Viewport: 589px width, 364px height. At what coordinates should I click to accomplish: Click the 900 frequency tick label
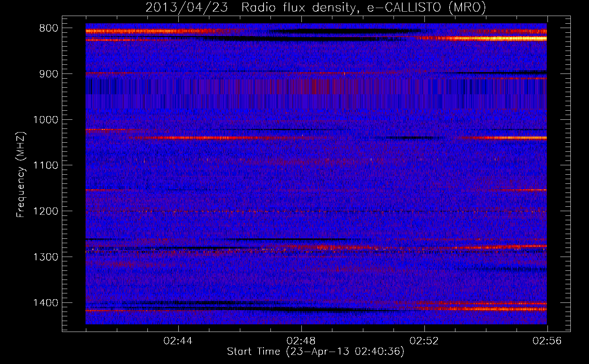(x=48, y=74)
